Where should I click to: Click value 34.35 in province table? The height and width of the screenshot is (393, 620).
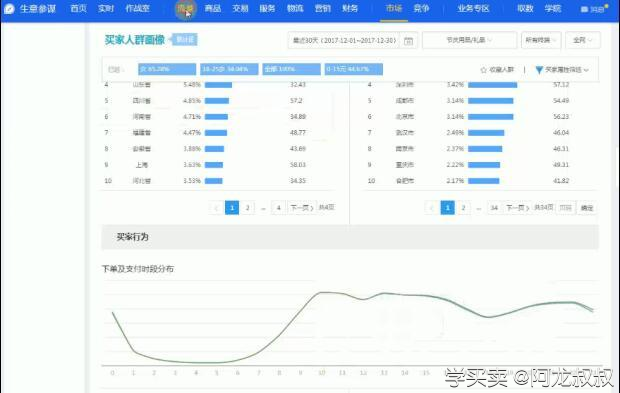[x=298, y=181]
